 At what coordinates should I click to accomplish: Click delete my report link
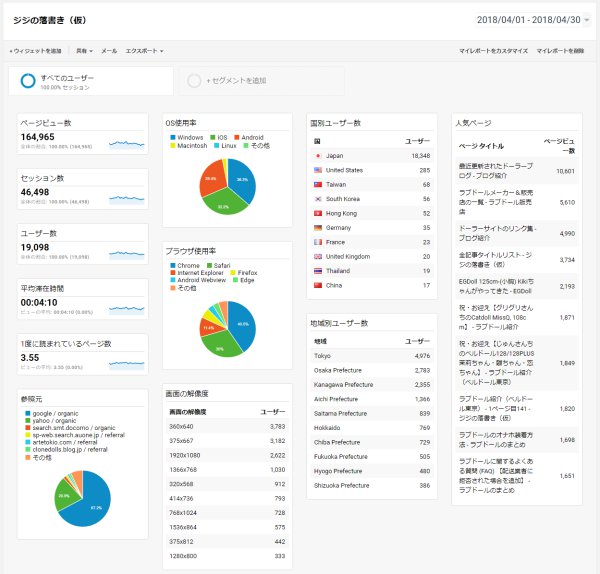pos(560,51)
